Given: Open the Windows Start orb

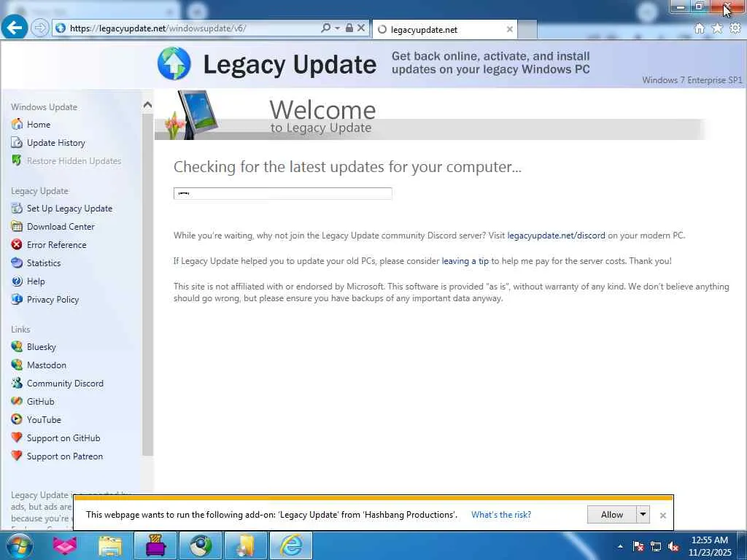Looking at the screenshot, I should pyautogui.click(x=20, y=545).
